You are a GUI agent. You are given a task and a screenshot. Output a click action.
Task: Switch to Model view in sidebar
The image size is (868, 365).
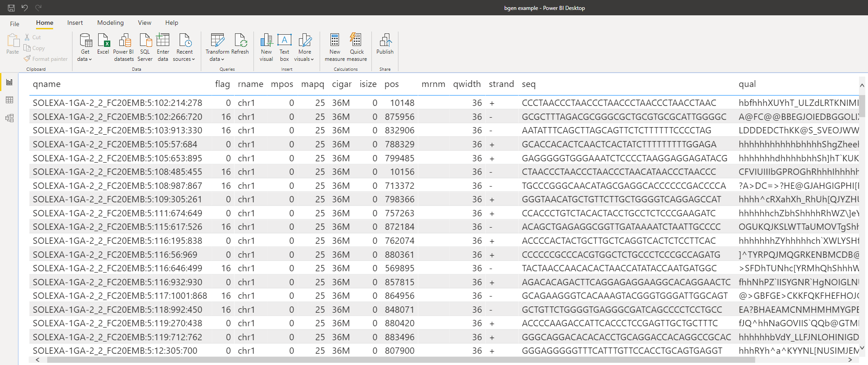pyautogui.click(x=9, y=118)
